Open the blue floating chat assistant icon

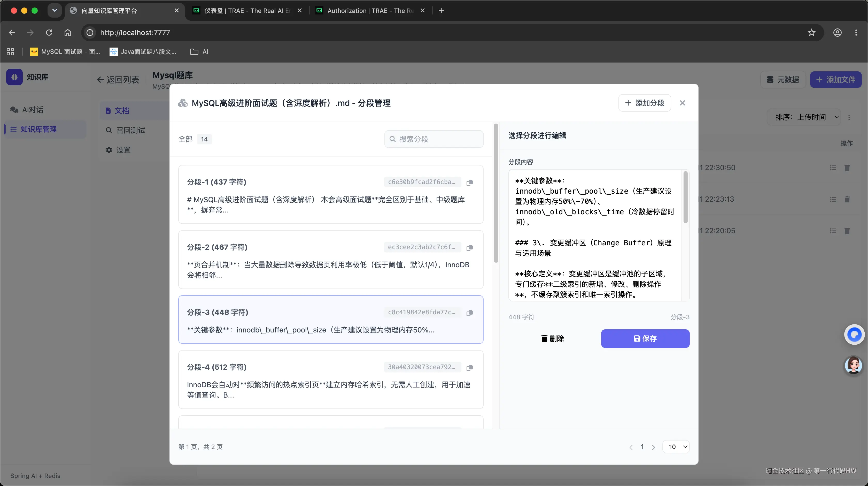854,334
